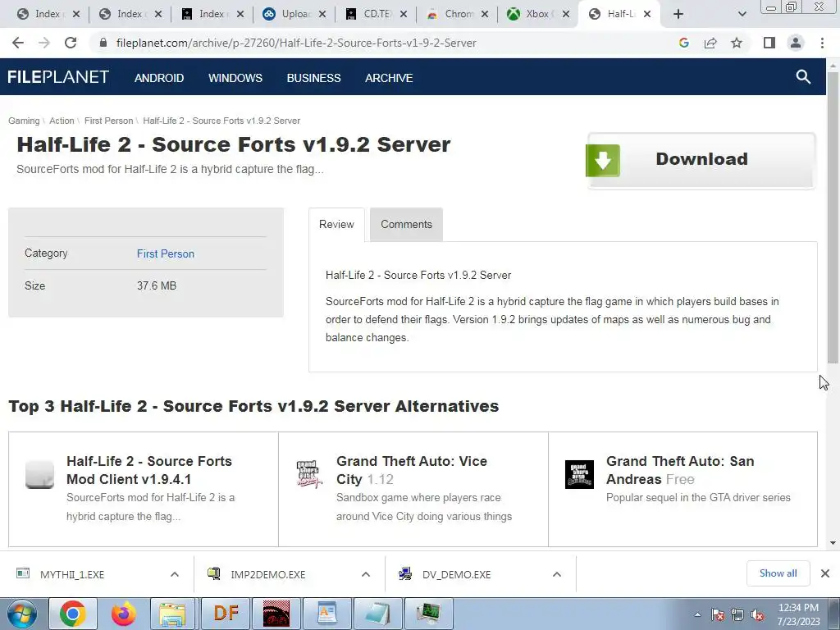Open the FilePlanet search magnifier
The height and width of the screenshot is (630, 840).
tap(803, 77)
